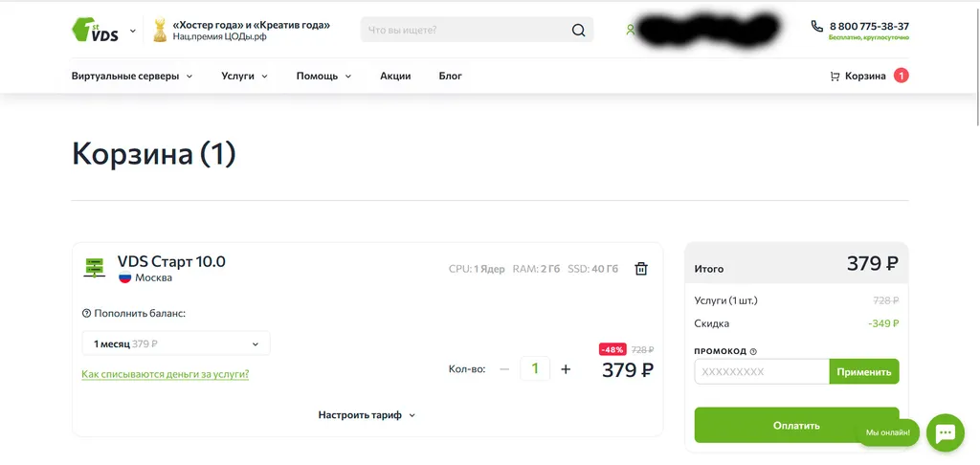The height and width of the screenshot is (465, 980).
Task: Click the award trophy icon
Action: (160, 30)
